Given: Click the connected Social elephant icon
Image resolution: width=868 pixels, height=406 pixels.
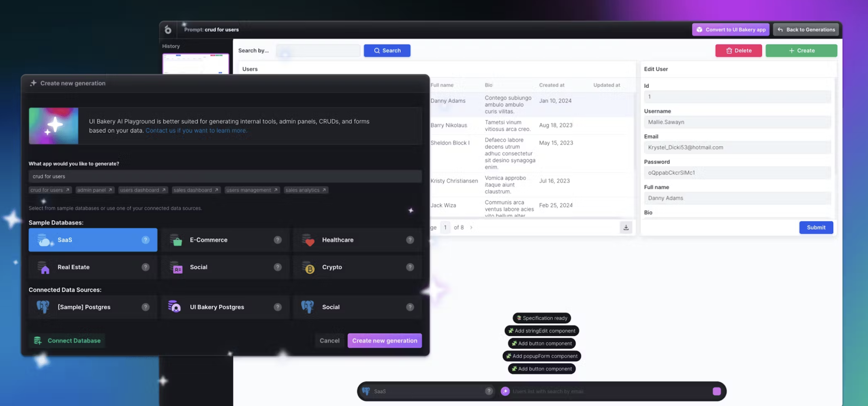Looking at the screenshot, I should click(x=307, y=307).
